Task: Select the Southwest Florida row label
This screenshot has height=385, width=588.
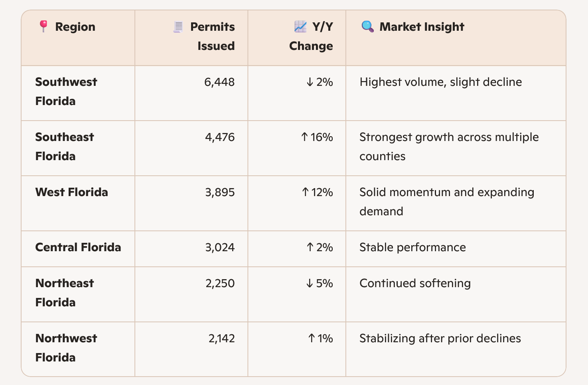Action: (66, 91)
